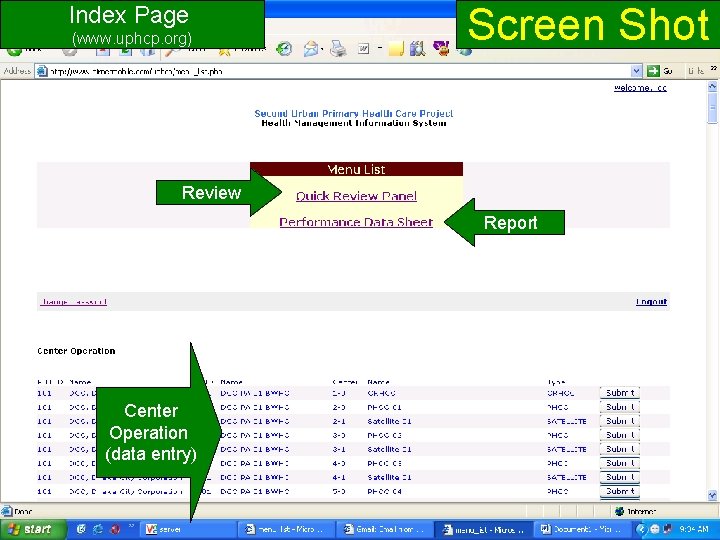Click the 'PHCC 01' center name cell
The height and width of the screenshot is (540, 720).
tap(384, 407)
